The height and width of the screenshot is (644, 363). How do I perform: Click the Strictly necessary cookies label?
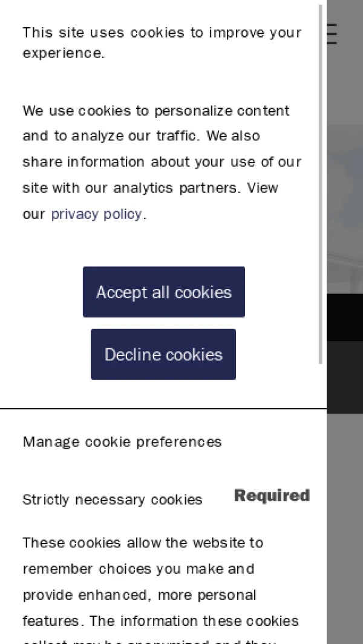point(113,500)
